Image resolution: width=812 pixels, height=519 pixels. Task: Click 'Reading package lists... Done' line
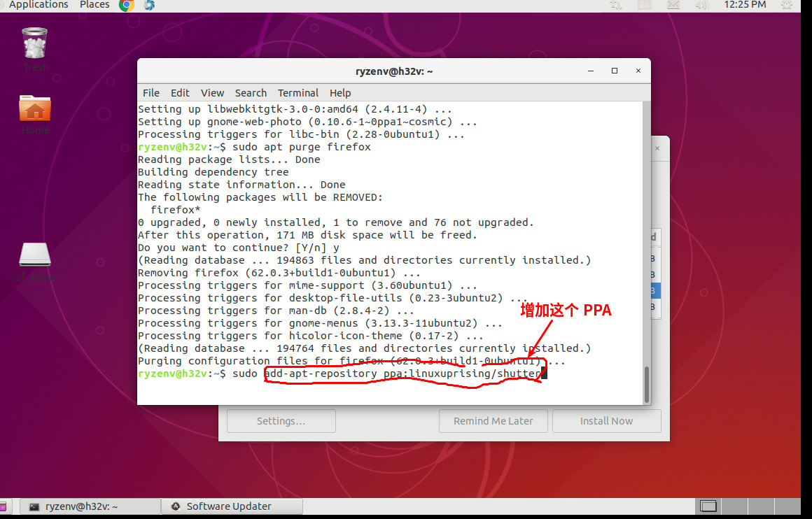click(x=229, y=159)
